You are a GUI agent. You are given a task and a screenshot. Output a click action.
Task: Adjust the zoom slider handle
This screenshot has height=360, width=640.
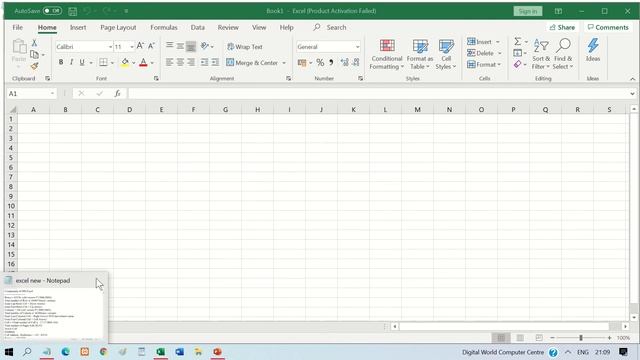[x=581, y=338]
